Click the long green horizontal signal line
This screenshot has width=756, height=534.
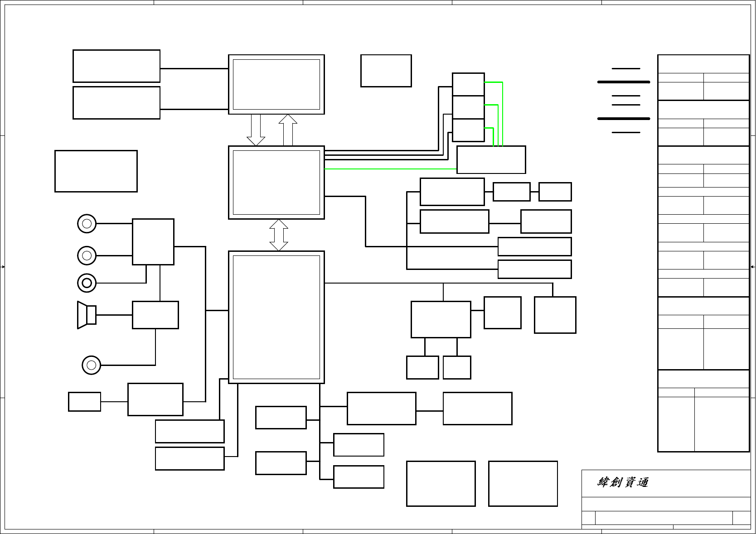(x=390, y=169)
